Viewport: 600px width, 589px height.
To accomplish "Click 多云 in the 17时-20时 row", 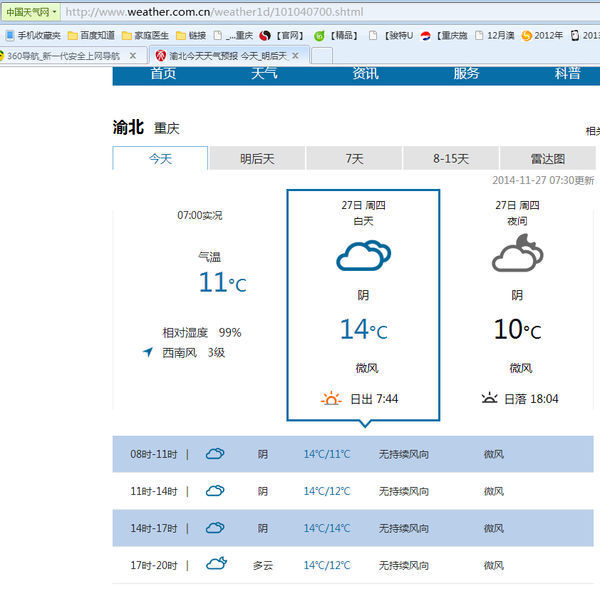I will (263, 565).
